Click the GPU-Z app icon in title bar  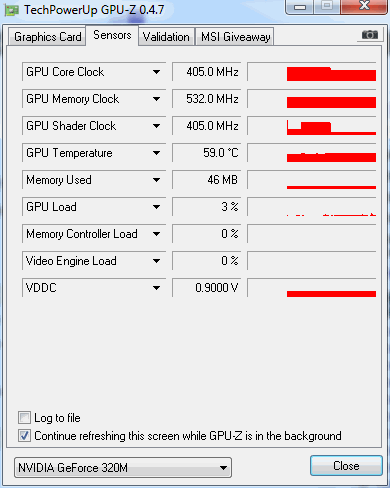point(12,10)
